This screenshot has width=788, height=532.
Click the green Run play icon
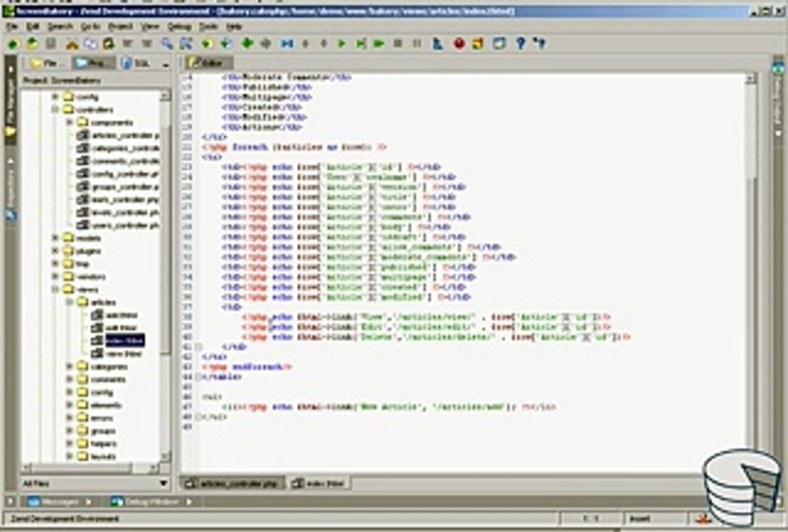pyautogui.click(x=342, y=44)
